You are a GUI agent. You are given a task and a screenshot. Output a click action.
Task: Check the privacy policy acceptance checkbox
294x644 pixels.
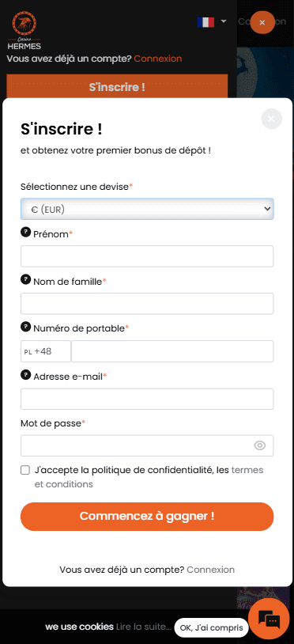[25, 470]
